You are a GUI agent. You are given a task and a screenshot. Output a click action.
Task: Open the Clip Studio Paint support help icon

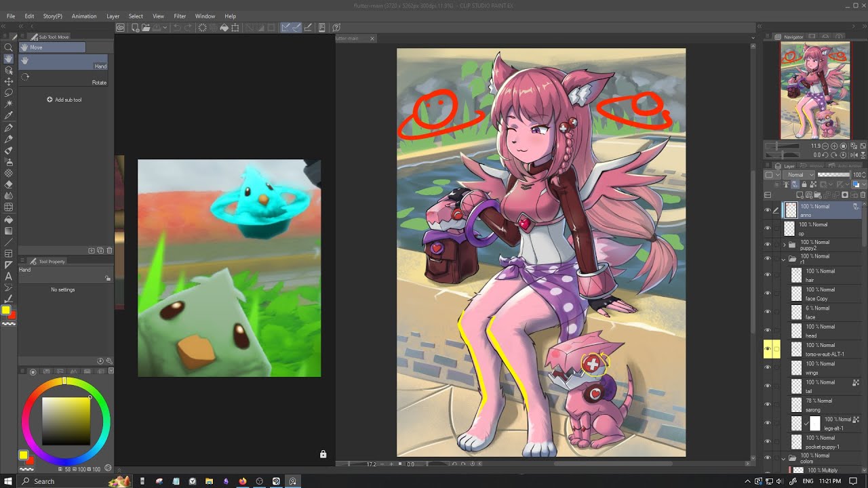pyautogui.click(x=337, y=28)
